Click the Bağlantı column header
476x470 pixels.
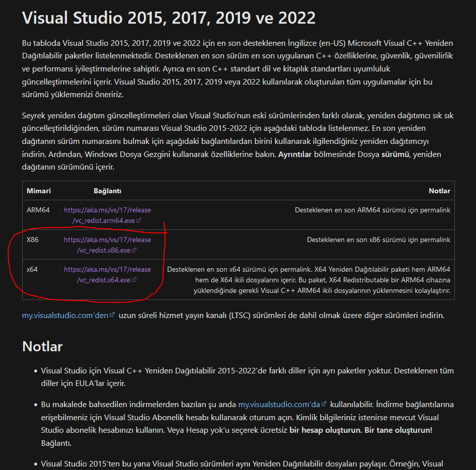coord(107,191)
